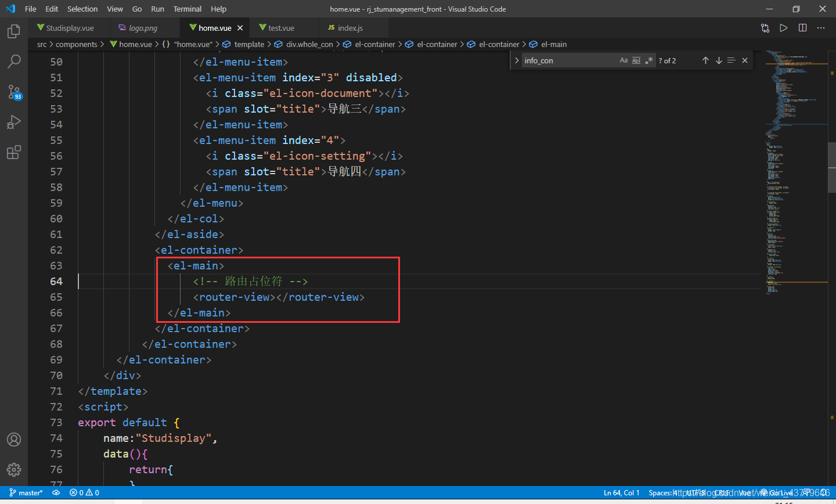836x504 pixels.
Task: Click the "? of 2" match count text
Action: coord(668,60)
